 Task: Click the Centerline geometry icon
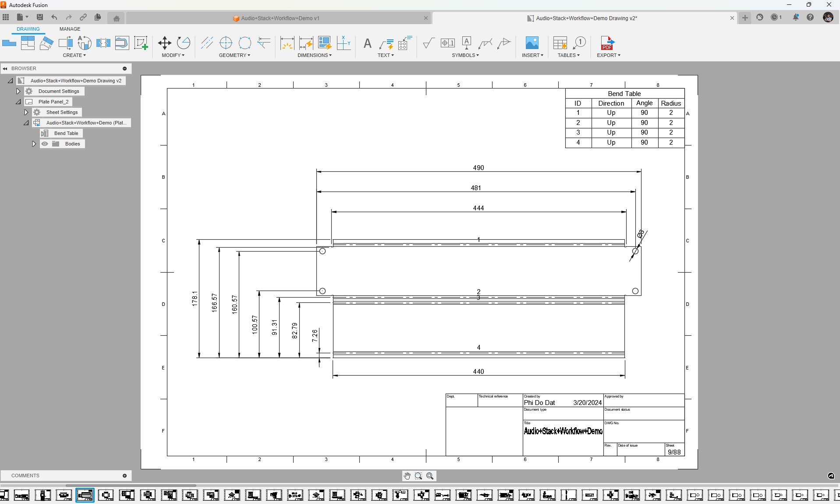[207, 43]
